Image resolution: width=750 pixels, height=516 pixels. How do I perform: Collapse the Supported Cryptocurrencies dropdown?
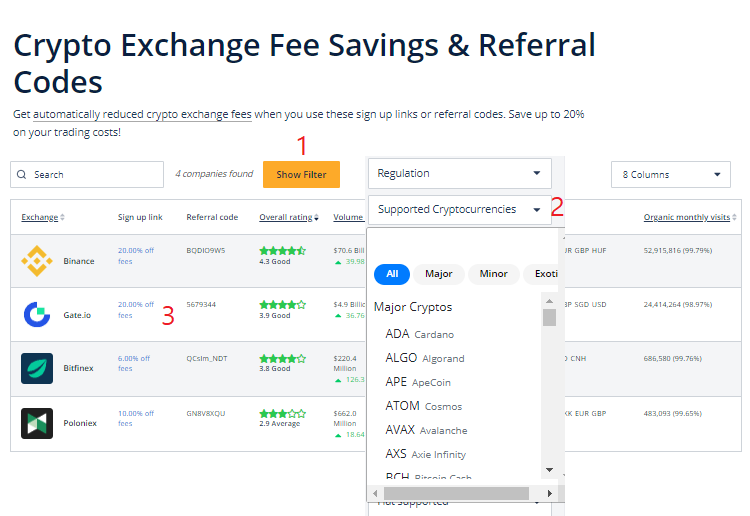pyautogui.click(x=537, y=210)
